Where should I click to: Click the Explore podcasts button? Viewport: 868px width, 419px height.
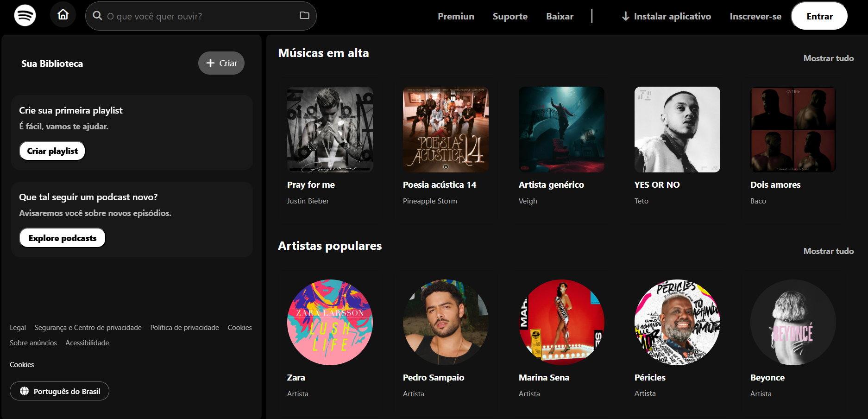click(x=63, y=238)
